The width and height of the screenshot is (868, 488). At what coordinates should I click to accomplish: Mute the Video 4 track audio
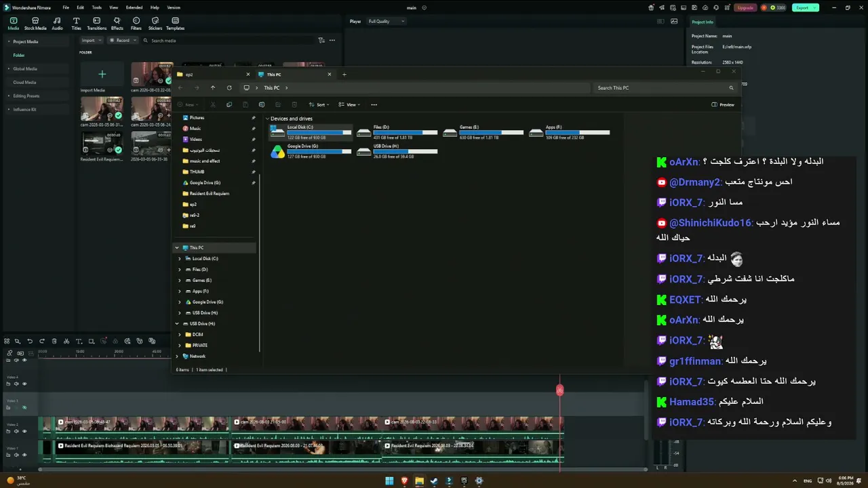(17, 384)
